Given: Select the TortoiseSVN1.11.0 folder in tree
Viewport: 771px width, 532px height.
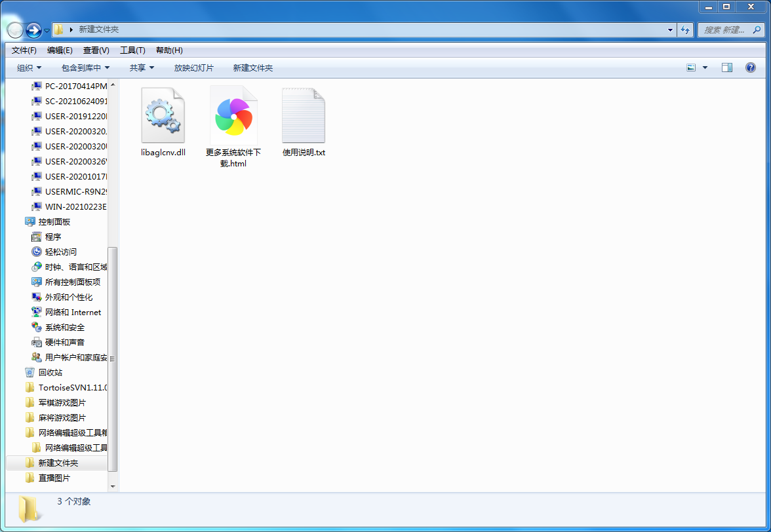Looking at the screenshot, I should (66, 388).
